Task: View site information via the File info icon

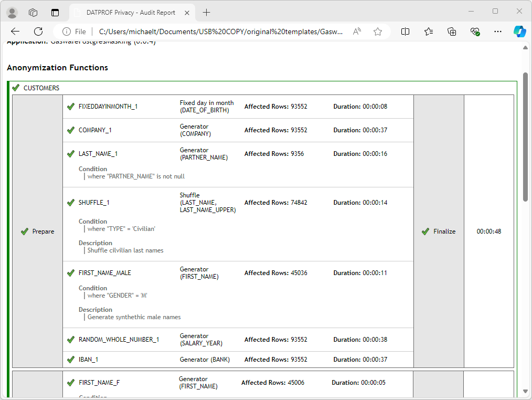Action: [x=67, y=31]
